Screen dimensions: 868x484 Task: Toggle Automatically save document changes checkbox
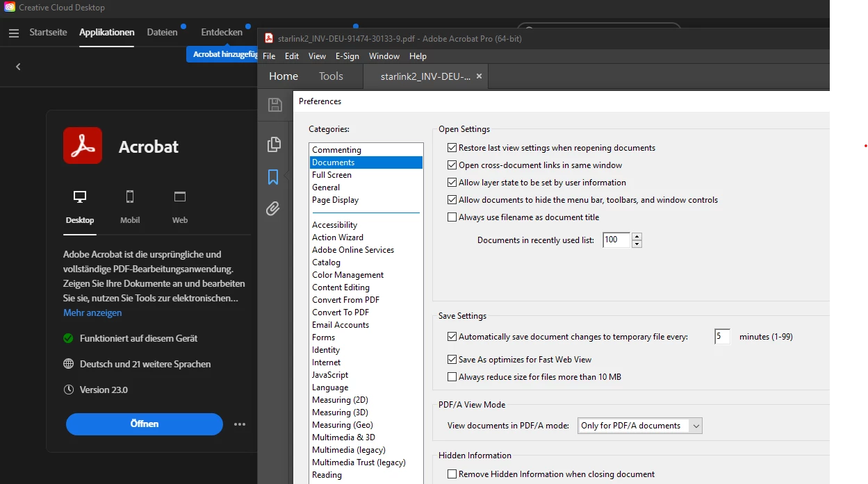[452, 337]
